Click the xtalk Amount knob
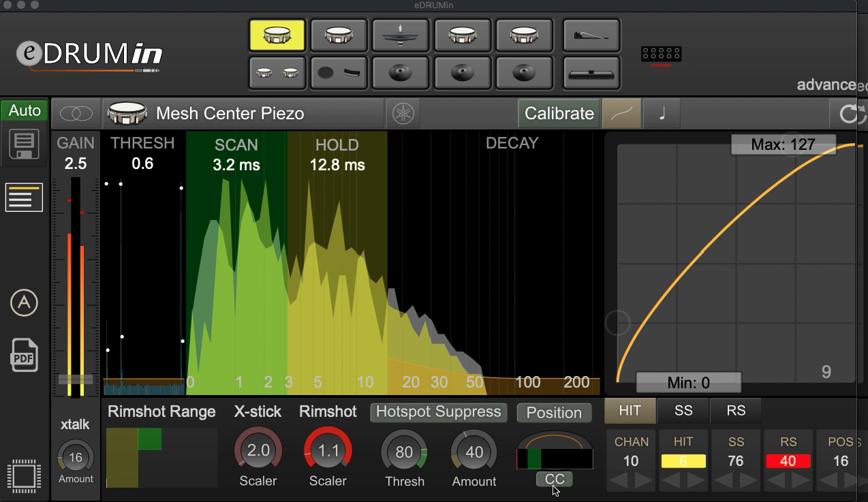 [76, 456]
